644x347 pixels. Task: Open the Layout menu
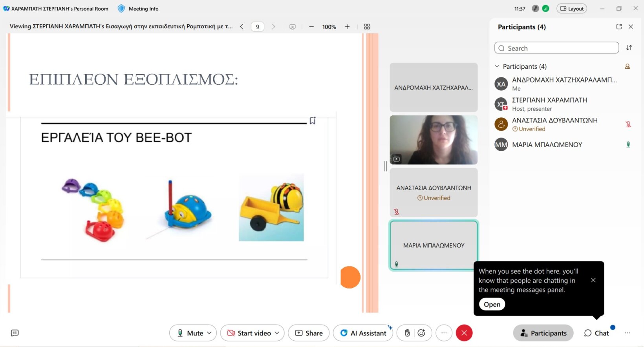pyautogui.click(x=571, y=9)
